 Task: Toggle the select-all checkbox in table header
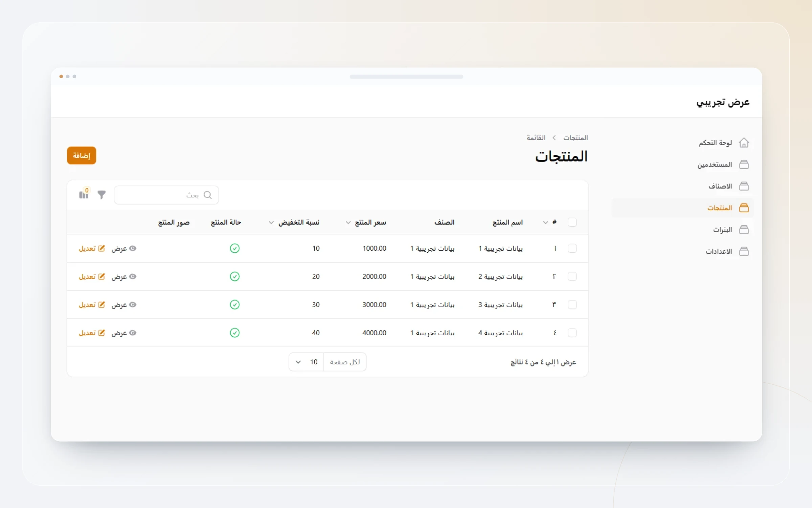572,222
